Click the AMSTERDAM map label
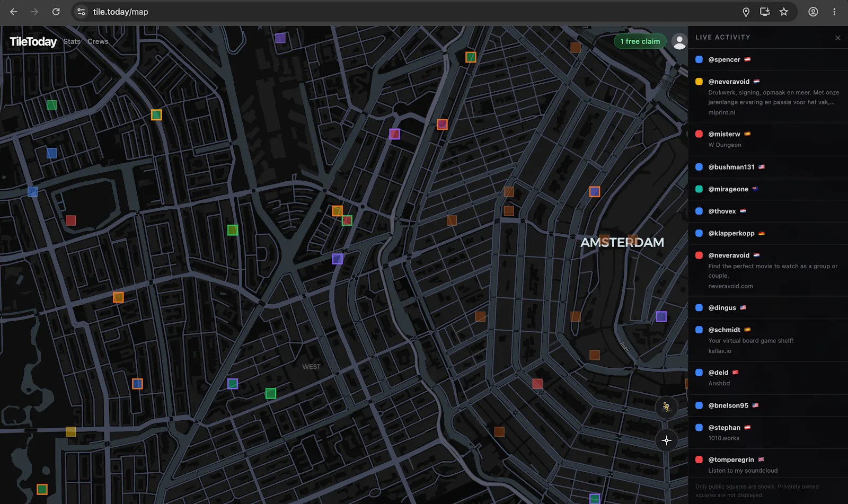Screen dimensions: 848x504 tap(622, 242)
